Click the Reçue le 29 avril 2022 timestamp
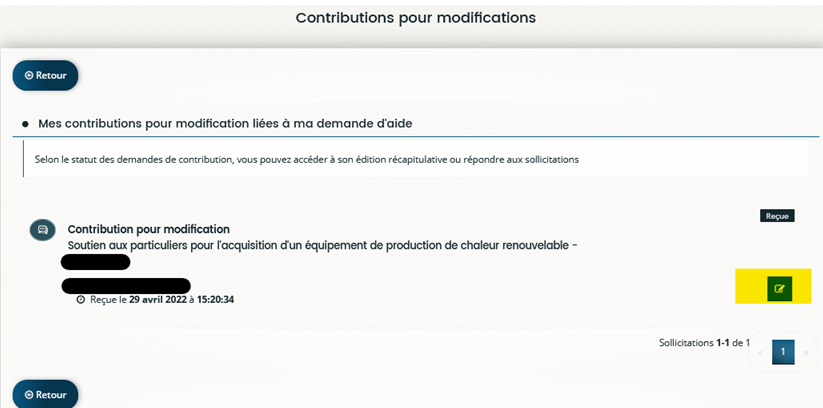The height and width of the screenshot is (408, 823). click(x=162, y=300)
